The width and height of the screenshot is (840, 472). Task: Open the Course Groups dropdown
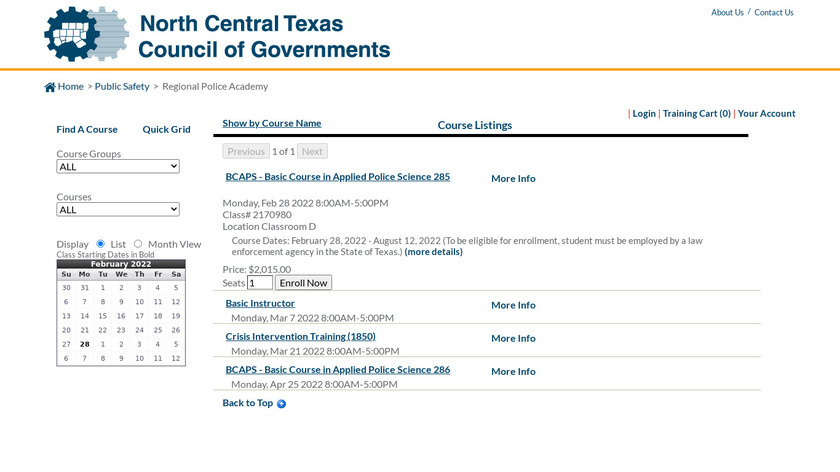click(118, 166)
